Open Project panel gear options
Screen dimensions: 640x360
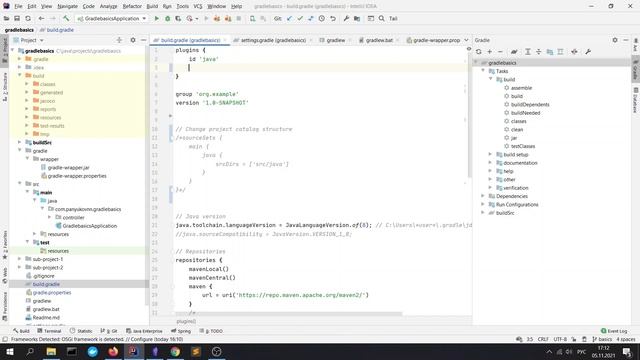[133, 40]
